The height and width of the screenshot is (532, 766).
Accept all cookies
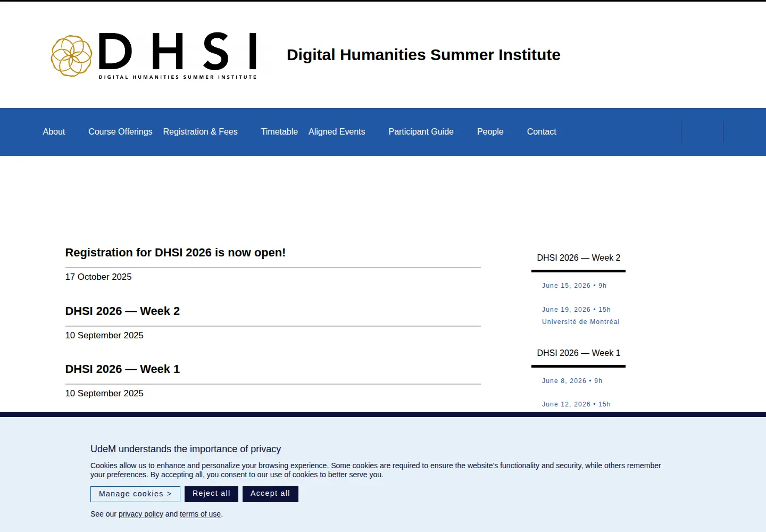(x=270, y=494)
